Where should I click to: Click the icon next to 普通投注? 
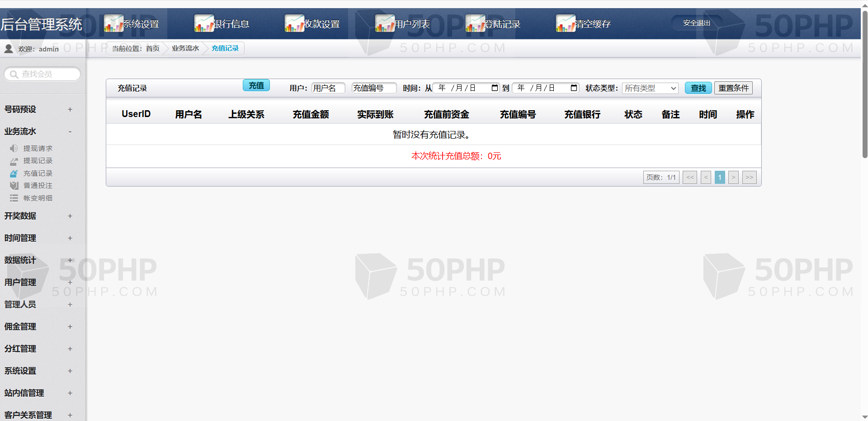(x=14, y=186)
